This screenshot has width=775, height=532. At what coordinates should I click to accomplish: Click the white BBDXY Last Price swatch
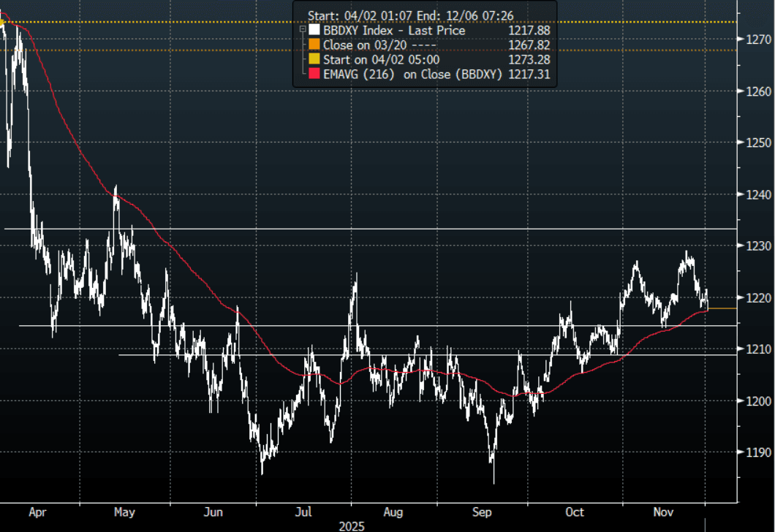(x=314, y=31)
